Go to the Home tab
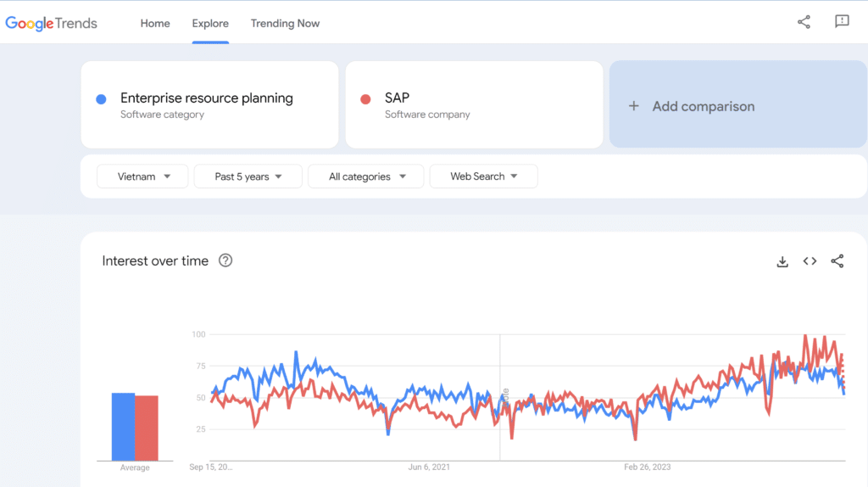This screenshot has height=487, width=868. click(x=155, y=23)
